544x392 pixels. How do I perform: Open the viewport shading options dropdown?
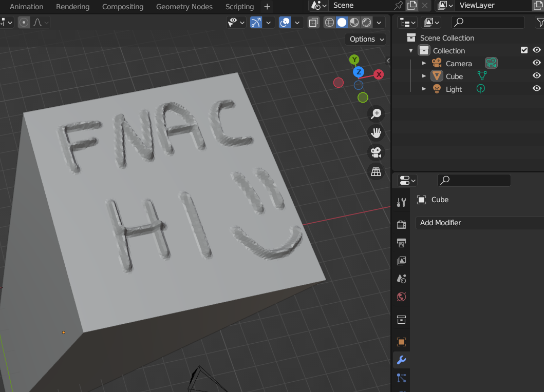point(380,23)
